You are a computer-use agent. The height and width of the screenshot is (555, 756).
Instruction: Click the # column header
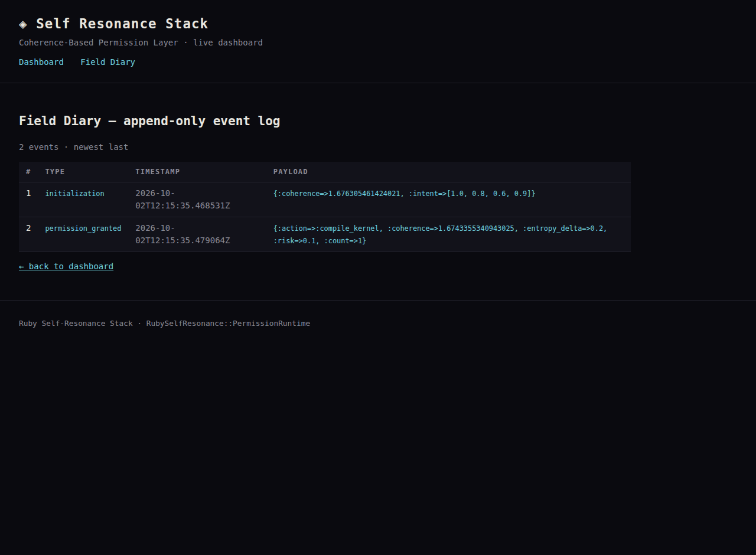pos(28,172)
